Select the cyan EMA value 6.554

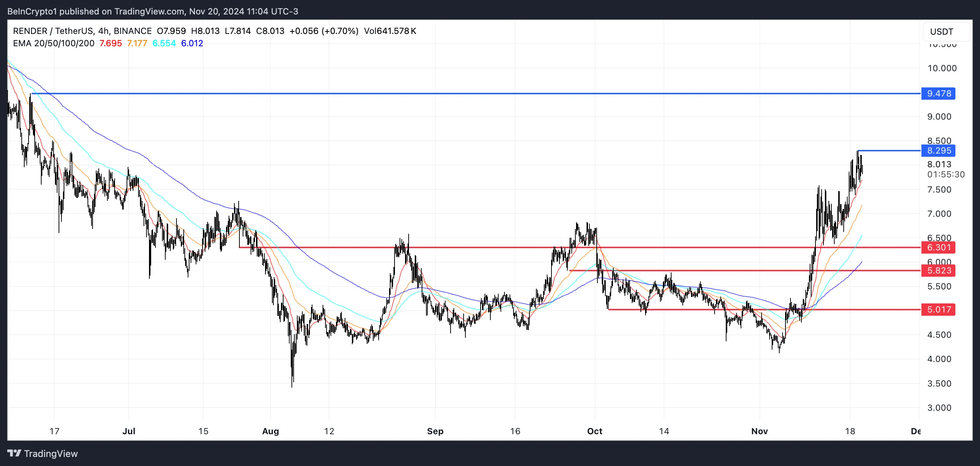click(x=164, y=43)
